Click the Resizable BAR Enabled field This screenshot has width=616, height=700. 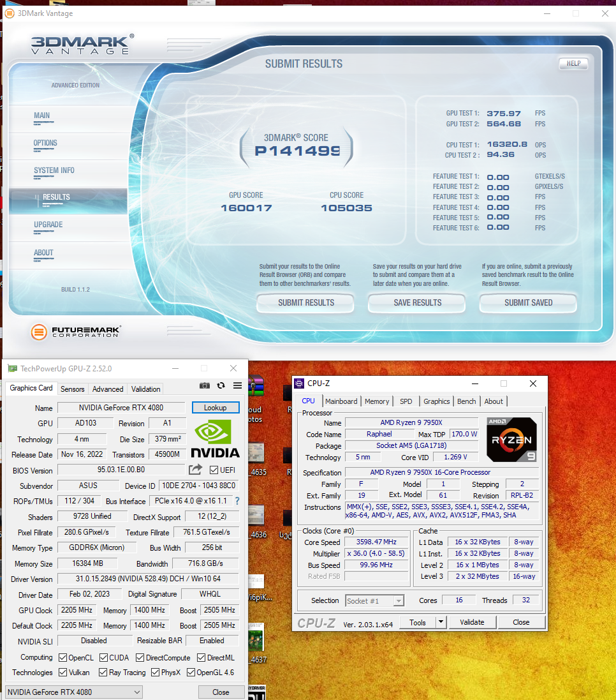(x=212, y=641)
